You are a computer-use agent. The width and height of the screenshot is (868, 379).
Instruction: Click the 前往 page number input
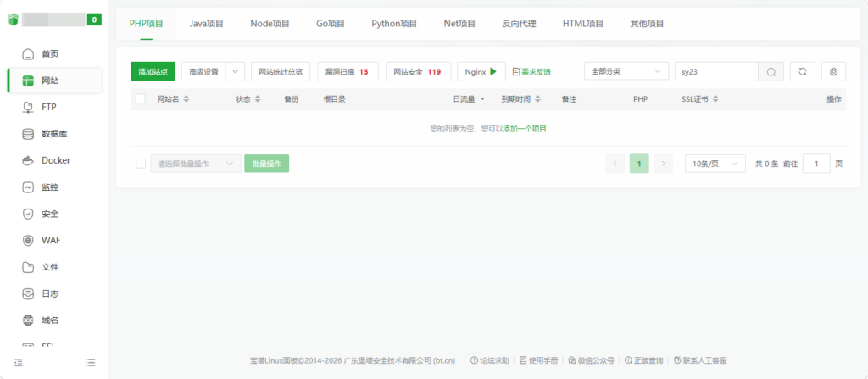816,164
